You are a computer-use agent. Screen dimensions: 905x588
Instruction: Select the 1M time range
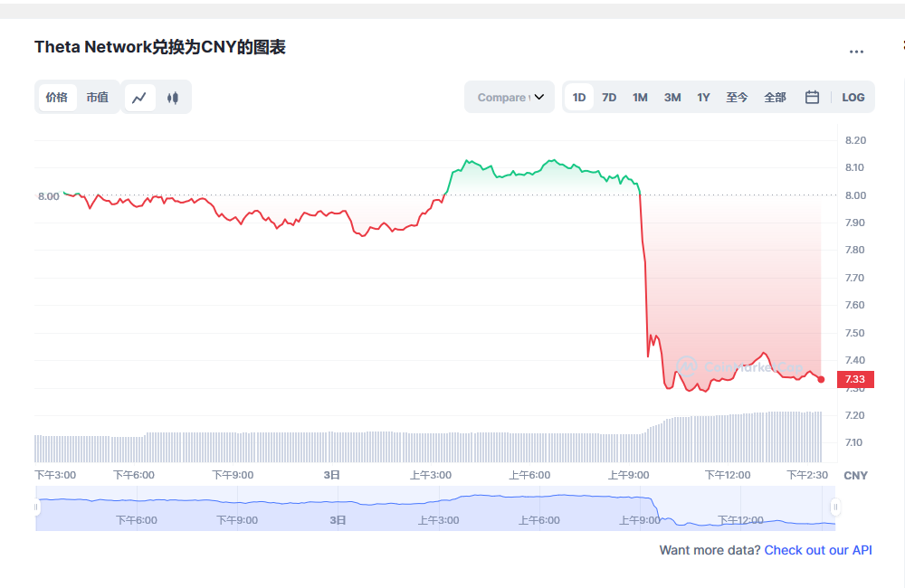(x=640, y=98)
